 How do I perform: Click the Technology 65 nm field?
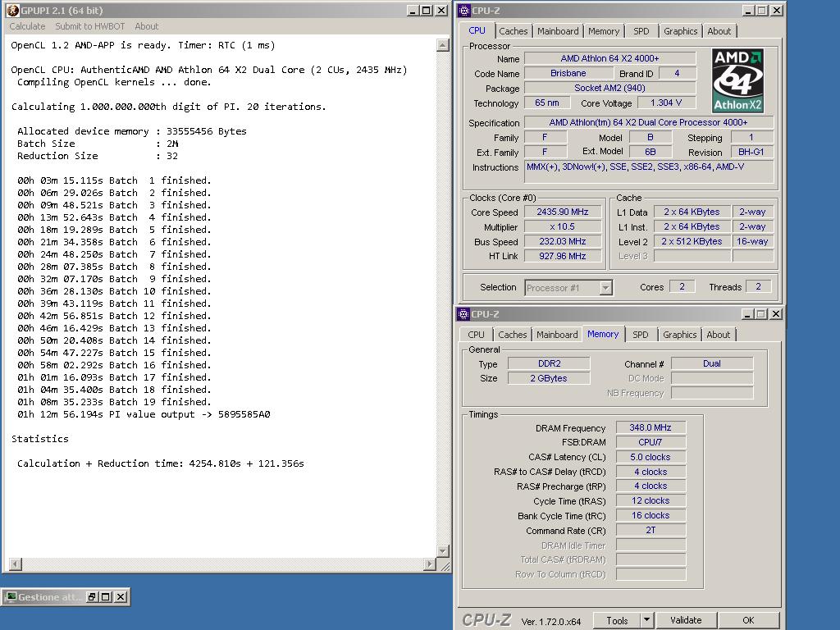(x=546, y=103)
